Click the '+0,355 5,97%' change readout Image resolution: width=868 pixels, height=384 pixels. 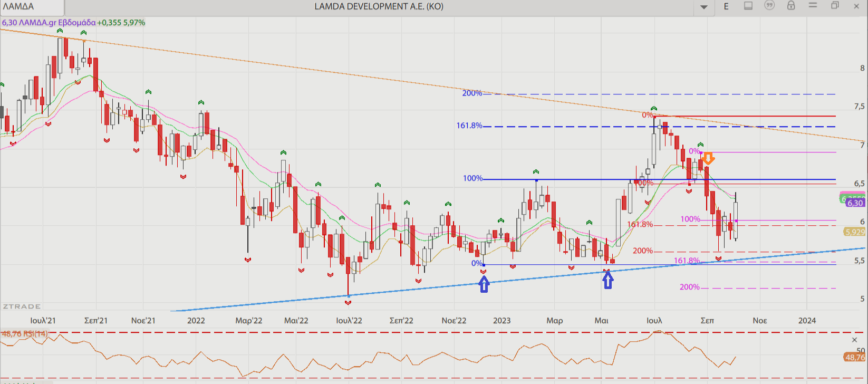point(121,23)
